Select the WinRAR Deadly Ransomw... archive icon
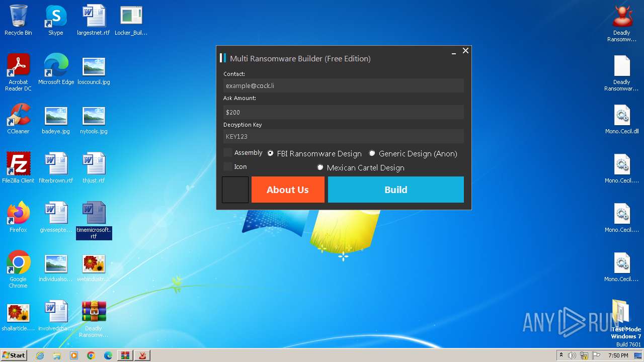Viewport: 644px width, 362px height. [94, 319]
